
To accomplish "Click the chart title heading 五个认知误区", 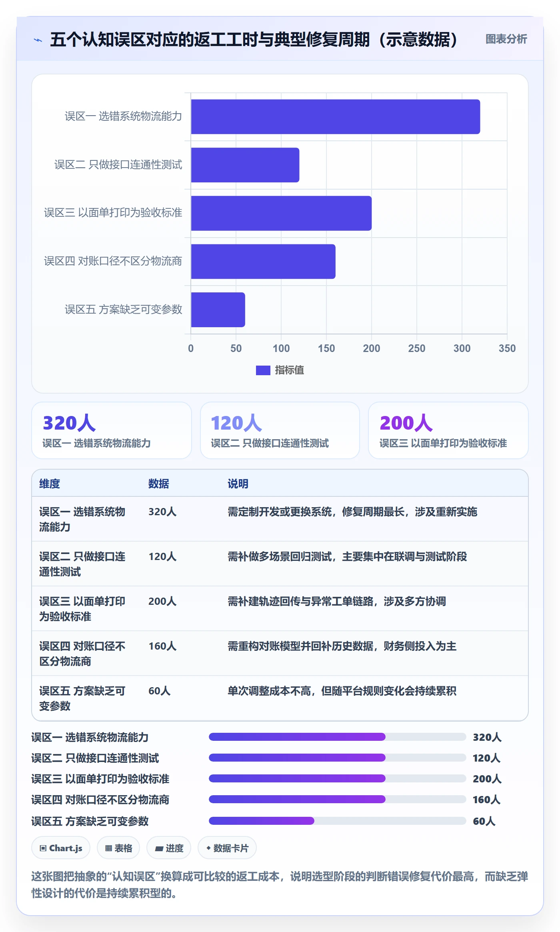I will 254,40.
